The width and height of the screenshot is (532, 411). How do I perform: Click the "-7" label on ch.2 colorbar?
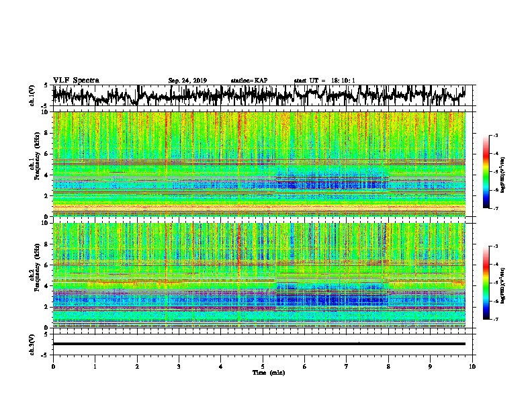click(x=495, y=320)
